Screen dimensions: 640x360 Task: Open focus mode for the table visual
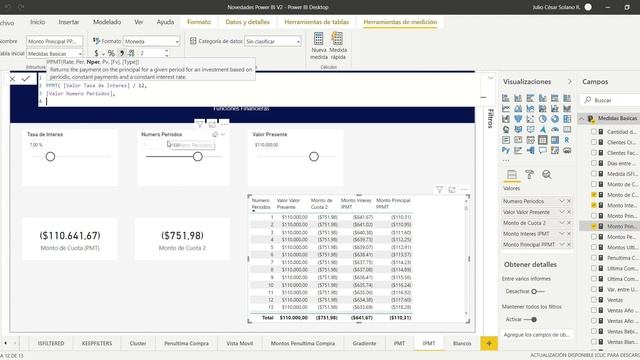[452, 189]
